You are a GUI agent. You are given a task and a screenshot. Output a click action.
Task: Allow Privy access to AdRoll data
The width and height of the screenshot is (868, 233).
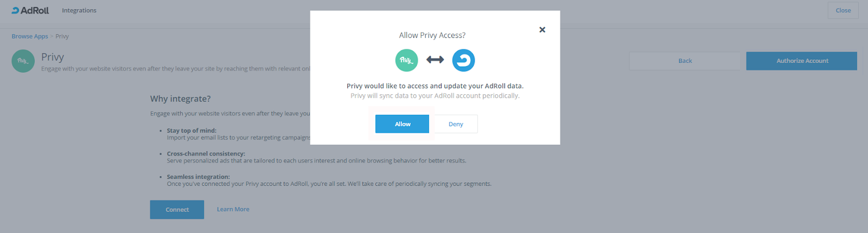(x=402, y=124)
